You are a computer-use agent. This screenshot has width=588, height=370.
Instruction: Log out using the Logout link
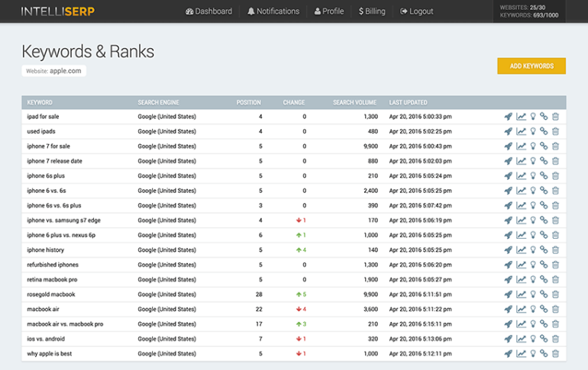[x=416, y=11]
